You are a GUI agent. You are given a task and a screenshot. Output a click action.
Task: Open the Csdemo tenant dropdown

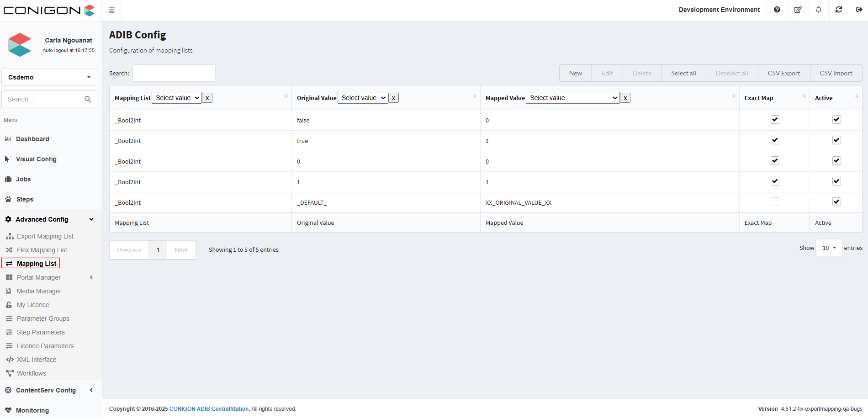pos(49,77)
